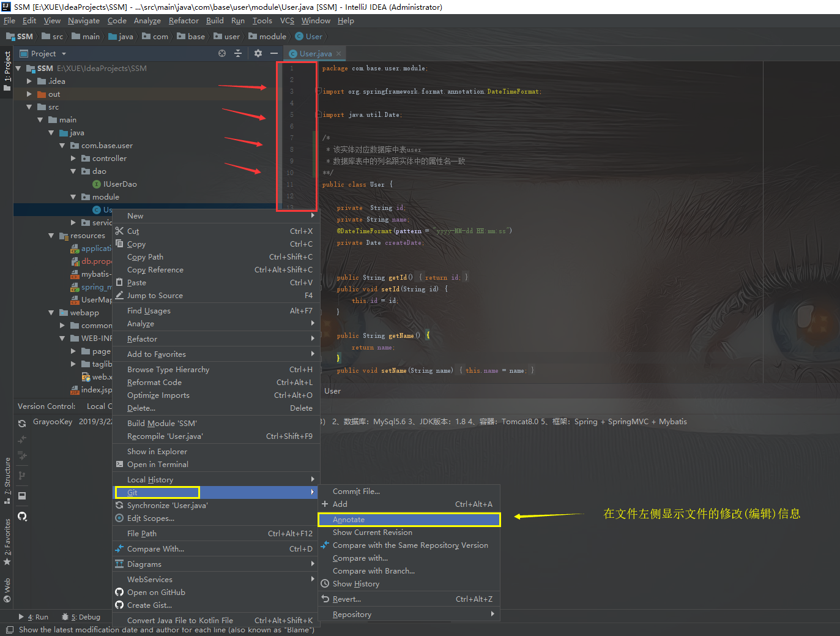Open the Web side tool tab
The image size is (840, 636).
[7, 590]
